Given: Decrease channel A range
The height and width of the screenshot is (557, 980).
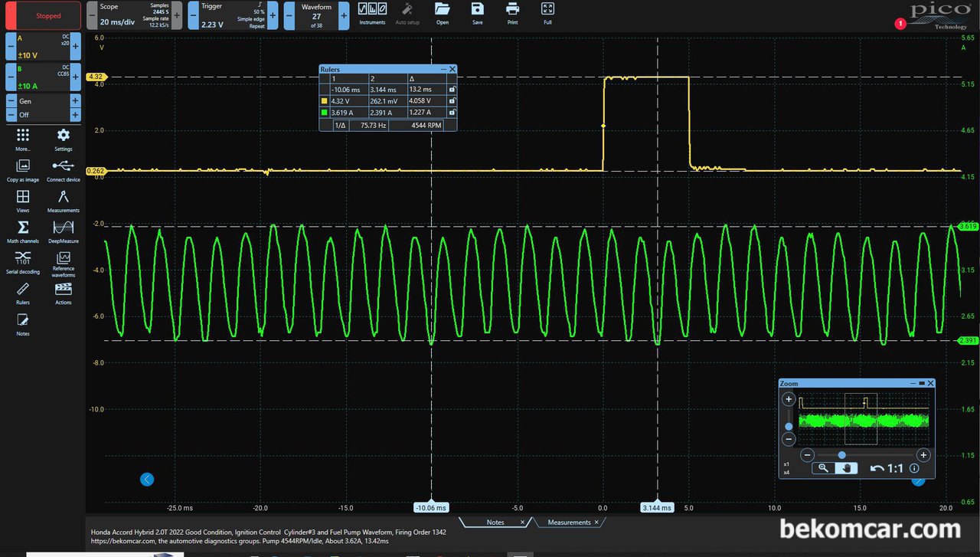Looking at the screenshot, I should 11,46.
